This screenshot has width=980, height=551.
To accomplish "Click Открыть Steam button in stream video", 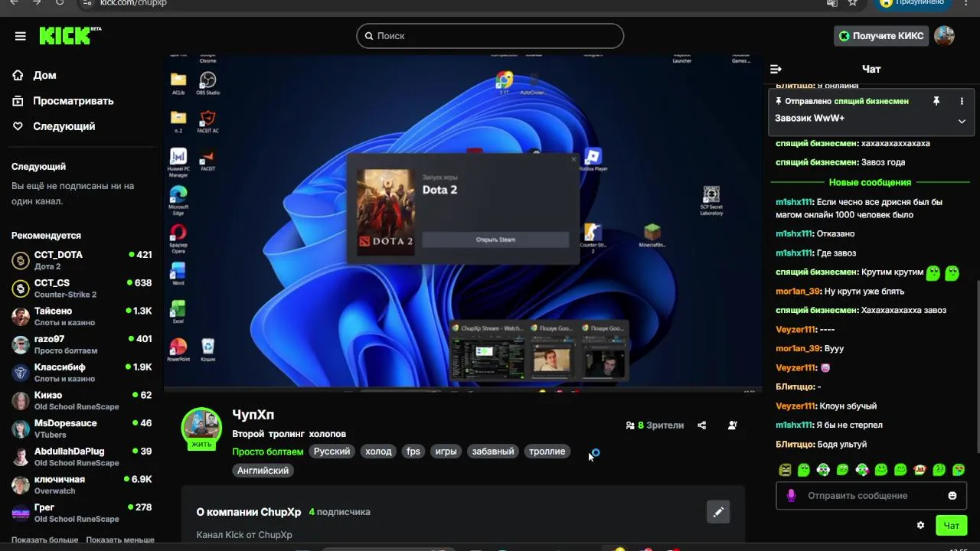I will point(495,240).
